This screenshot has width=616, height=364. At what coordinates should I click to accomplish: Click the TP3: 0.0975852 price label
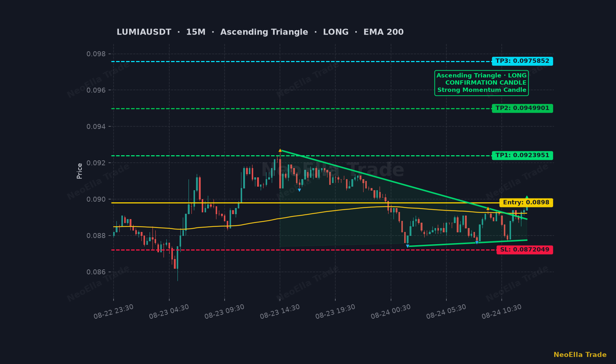(522, 61)
